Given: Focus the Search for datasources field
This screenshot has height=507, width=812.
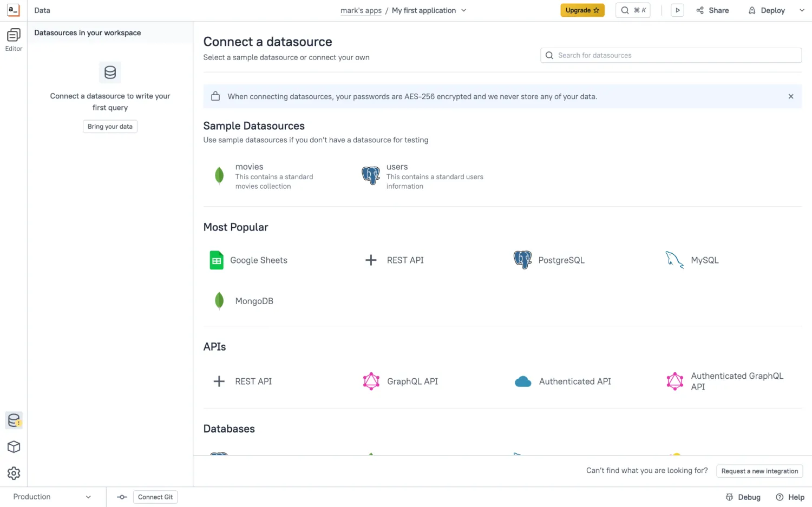Looking at the screenshot, I should pyautogui.click(x=671, y=55).
